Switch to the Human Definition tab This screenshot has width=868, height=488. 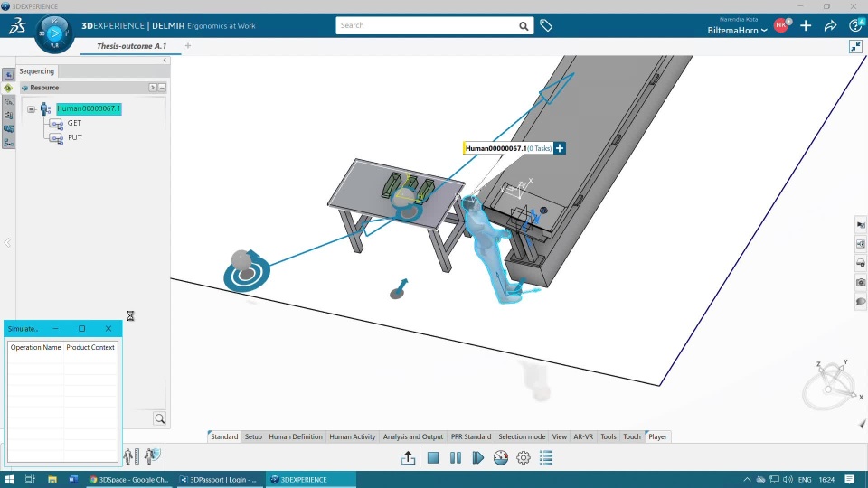coord(295,436)
